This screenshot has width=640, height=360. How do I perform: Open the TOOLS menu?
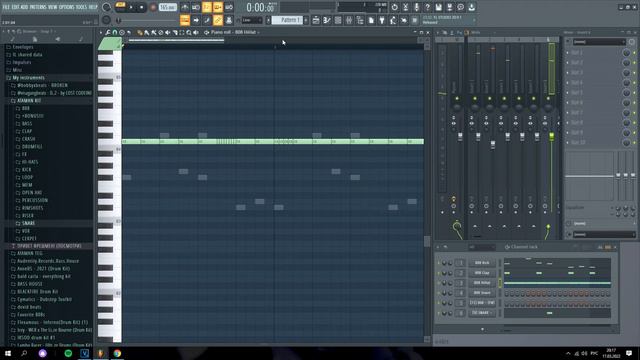pos(81,7)
